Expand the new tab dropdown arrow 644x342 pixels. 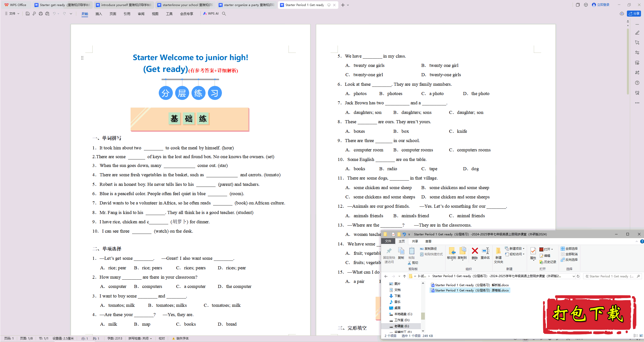348,5
